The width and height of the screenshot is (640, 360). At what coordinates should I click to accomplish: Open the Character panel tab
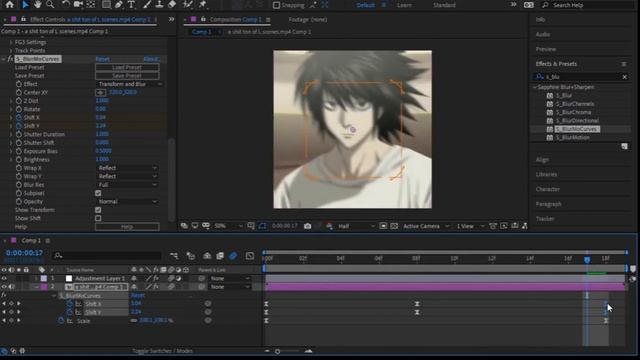click(x=547, y=189)
